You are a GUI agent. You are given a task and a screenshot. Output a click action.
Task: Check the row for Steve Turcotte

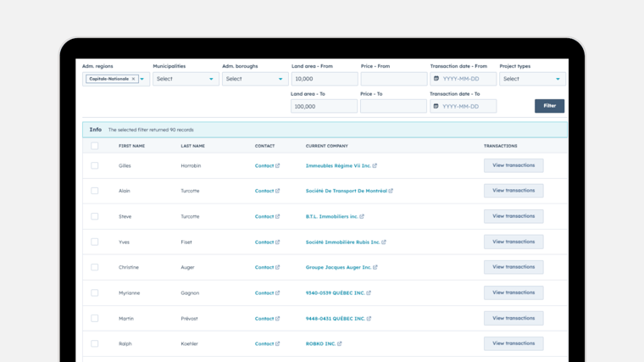[94, 216]
